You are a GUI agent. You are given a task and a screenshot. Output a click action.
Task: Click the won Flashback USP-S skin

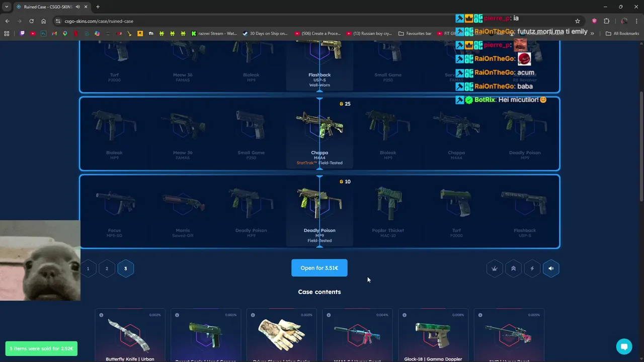(x=319, y=50)
